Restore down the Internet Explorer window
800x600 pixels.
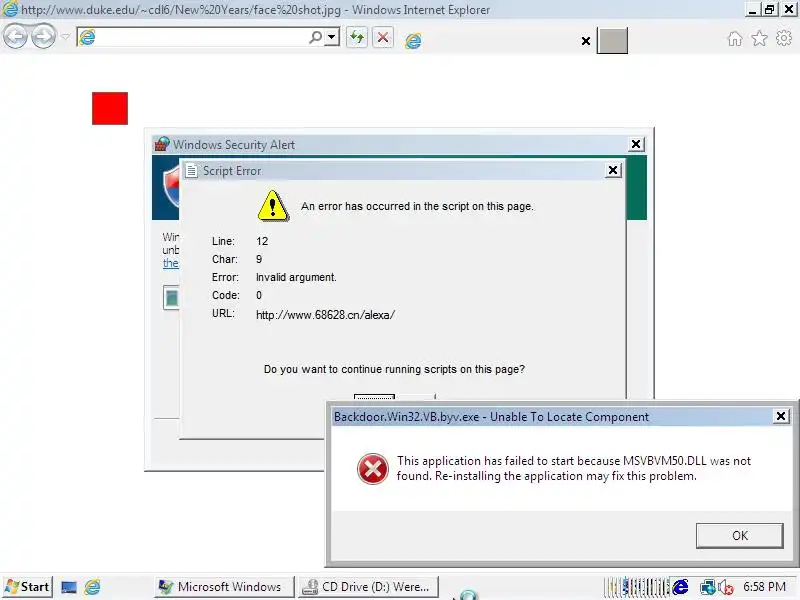tap(770, 10)
